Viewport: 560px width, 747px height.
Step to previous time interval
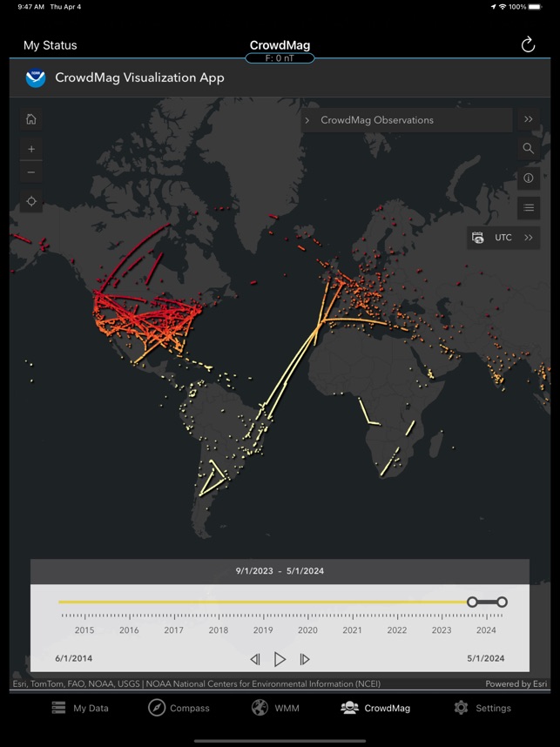pyautogui.click(x=255, y=659)
